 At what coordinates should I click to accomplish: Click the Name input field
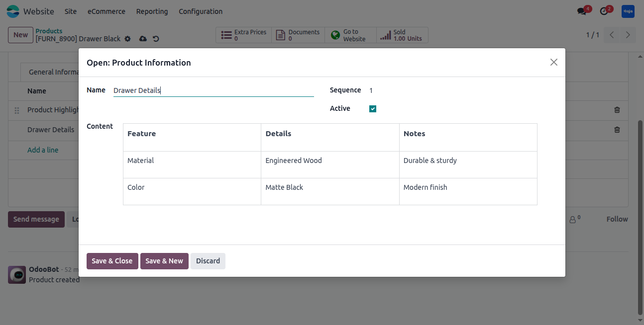(214, 90)
